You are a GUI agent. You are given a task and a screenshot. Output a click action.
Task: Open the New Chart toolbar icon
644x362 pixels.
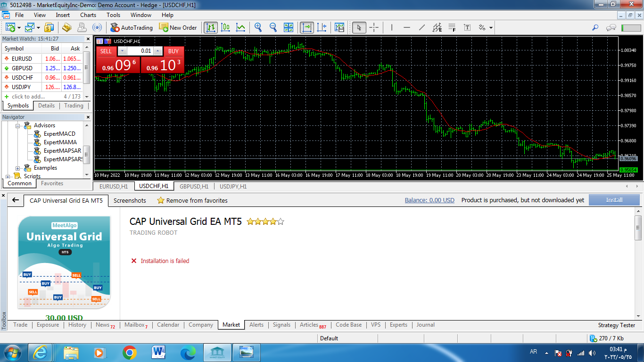coord(9,27)
